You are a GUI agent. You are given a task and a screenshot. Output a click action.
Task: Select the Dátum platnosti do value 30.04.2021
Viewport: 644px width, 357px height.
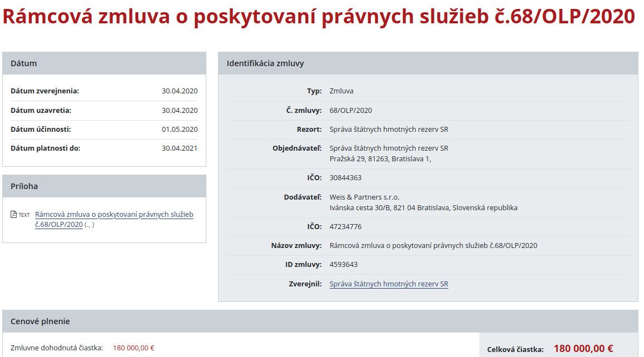pos(180,148)
